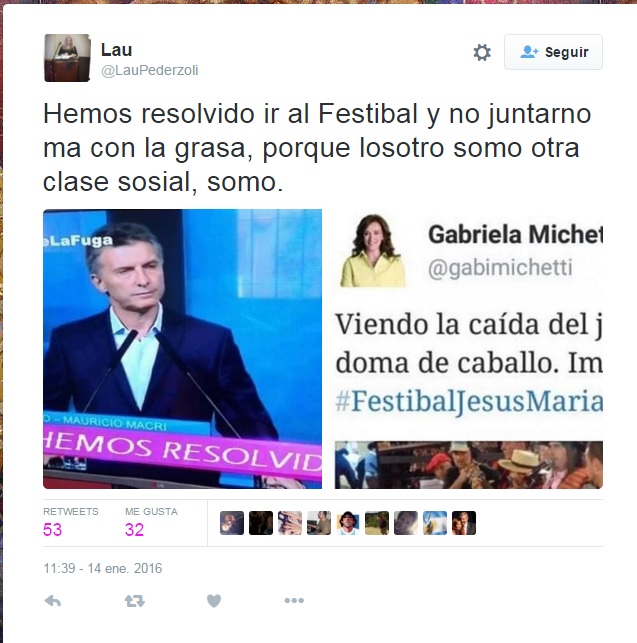Click the tweet timestamp 11:39 - 14 ene. 2016
This screenshot has height=643, width=637.
pyautogui.click(x=103, y=568)
